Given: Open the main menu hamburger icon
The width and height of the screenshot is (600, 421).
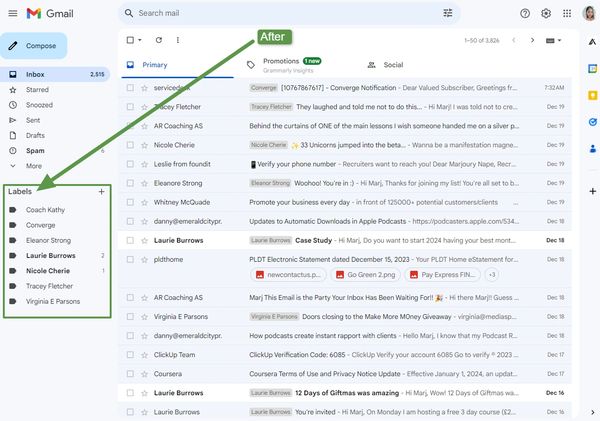Looking at the screenshot, I should [x=13, y=13].
